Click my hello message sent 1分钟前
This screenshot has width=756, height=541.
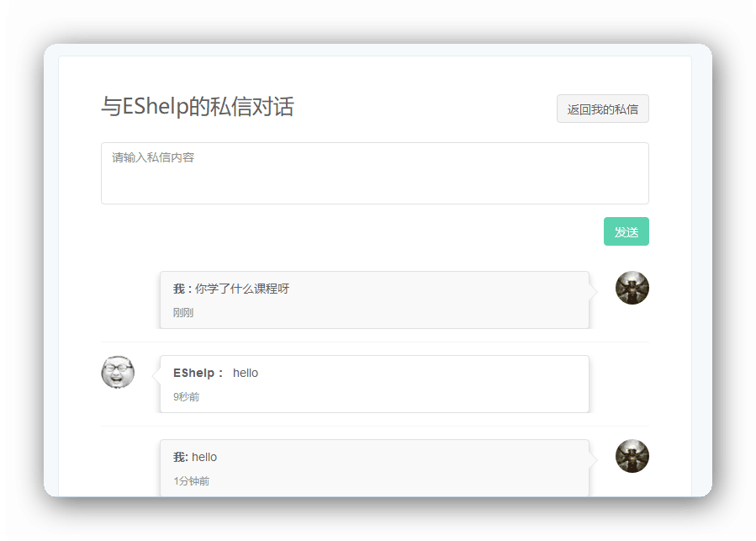pyautogui.click(x=204, y=457)
